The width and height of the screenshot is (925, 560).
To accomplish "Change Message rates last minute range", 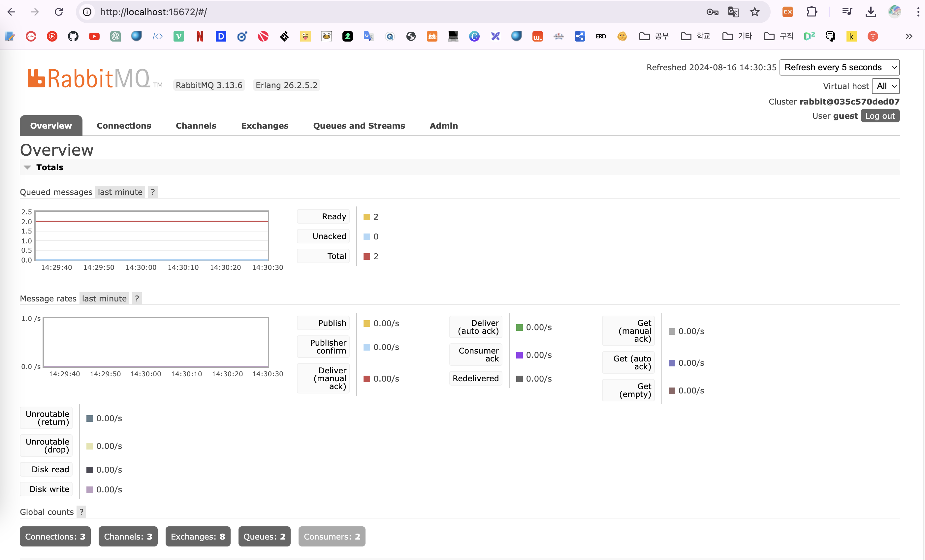I will pos(104,299).
